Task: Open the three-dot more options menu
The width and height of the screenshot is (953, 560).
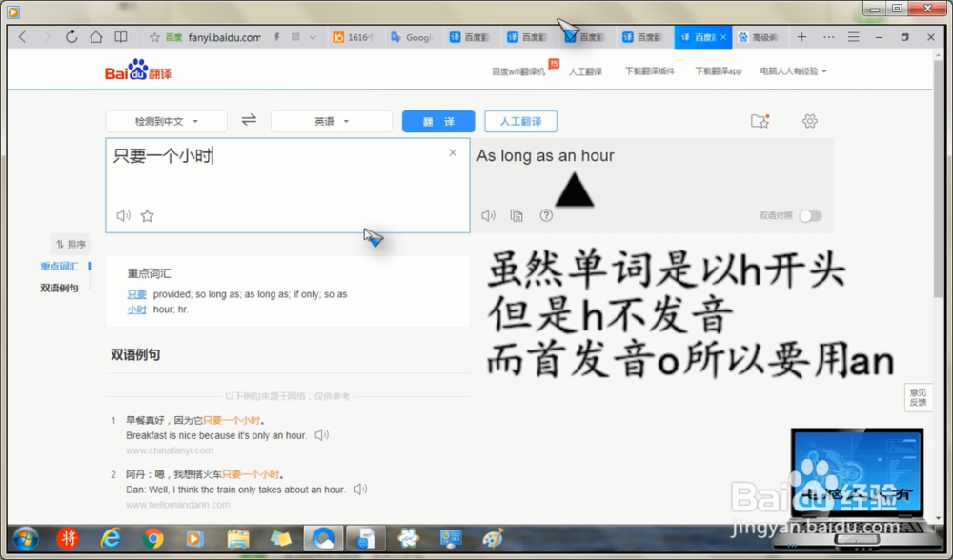Action: (828, 37)
